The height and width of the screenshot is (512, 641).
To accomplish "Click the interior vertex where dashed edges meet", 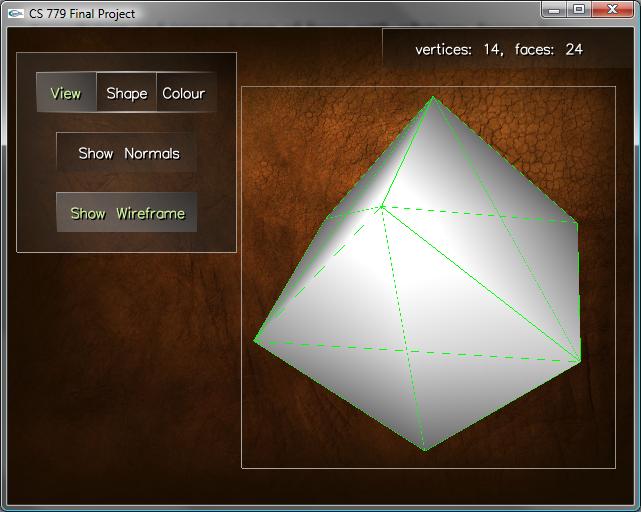I will 382,207.
